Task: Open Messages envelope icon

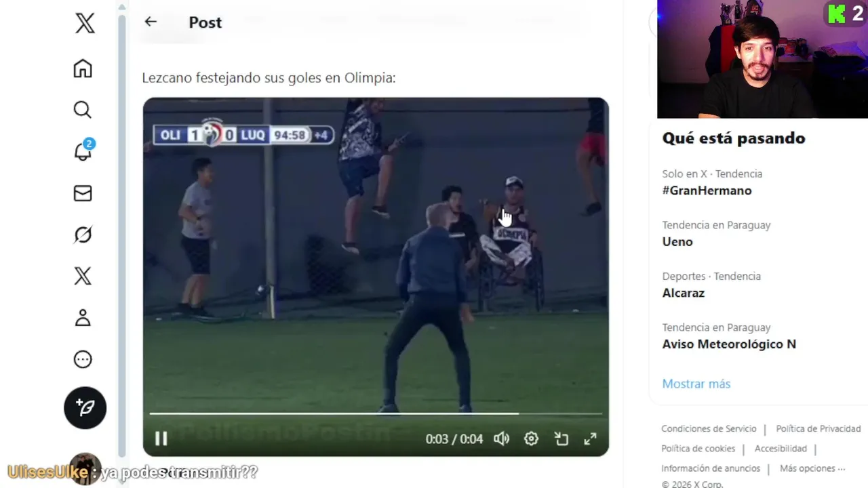Action: [83, 193]
